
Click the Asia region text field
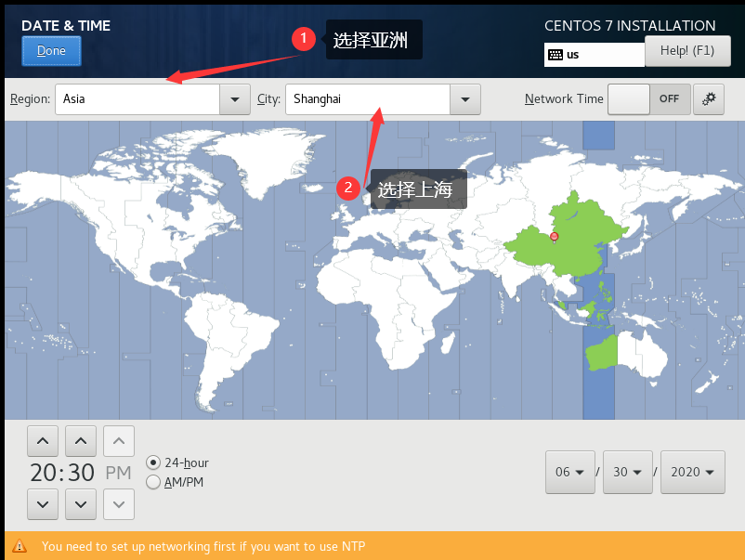tap(137, 99)
